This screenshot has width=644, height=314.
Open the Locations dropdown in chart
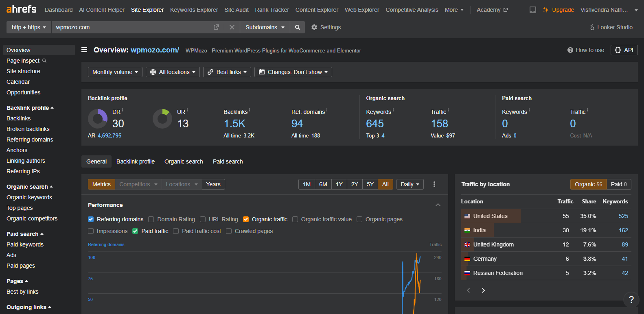pyautogui.click(x=182, y=184)
